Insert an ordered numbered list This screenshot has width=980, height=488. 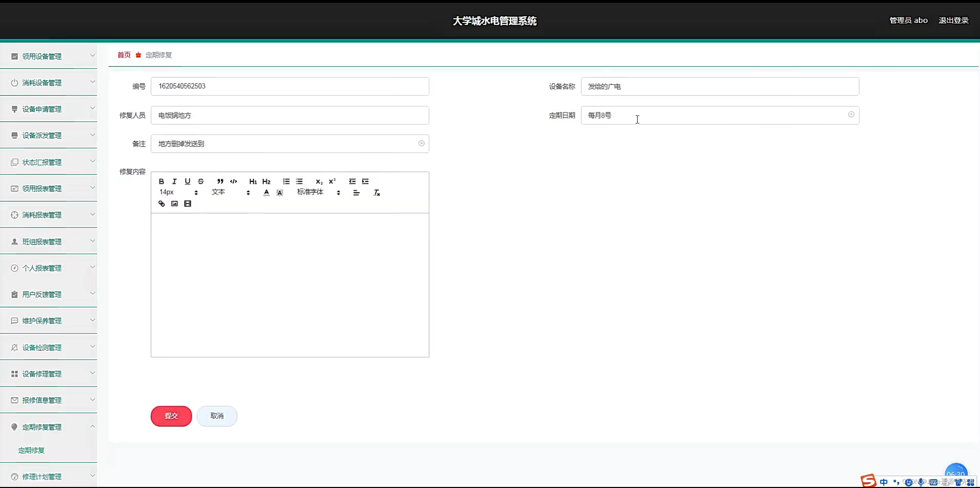click(286, 182)
